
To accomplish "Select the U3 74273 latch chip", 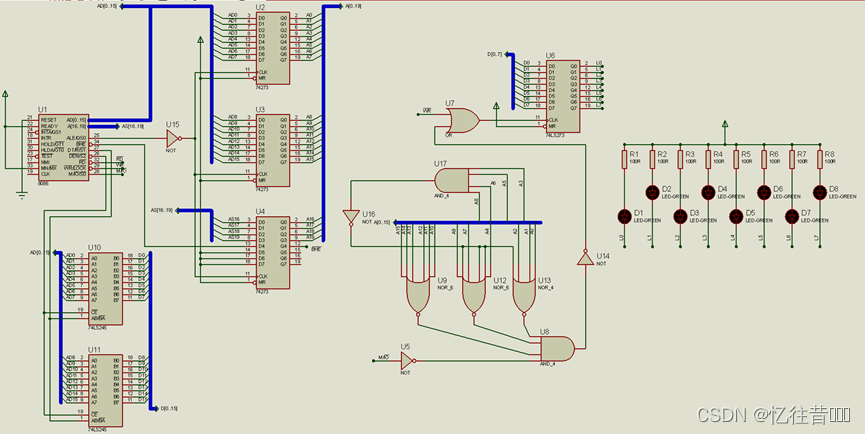I will (273, 151).
